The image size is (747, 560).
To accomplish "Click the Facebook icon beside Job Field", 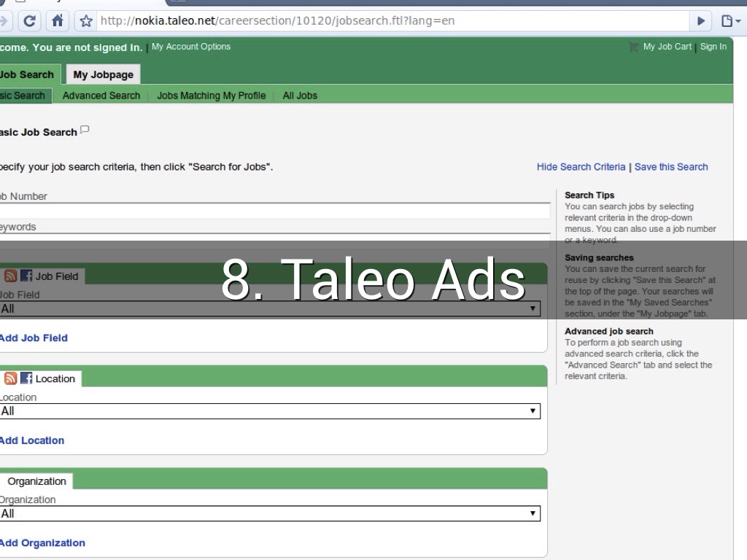I will point(26,276).
